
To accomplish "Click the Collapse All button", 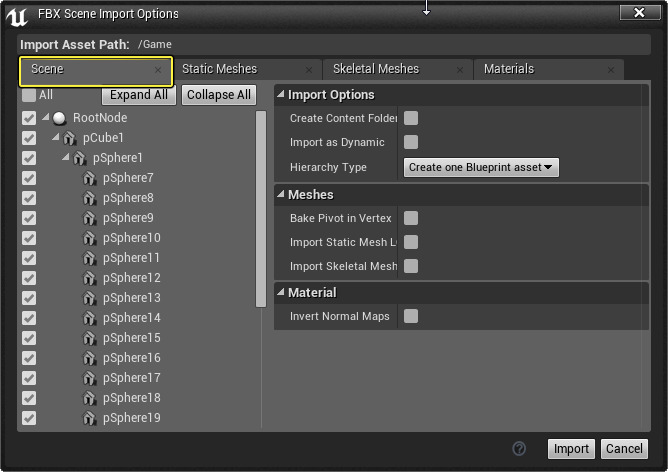I will [218, 95].
